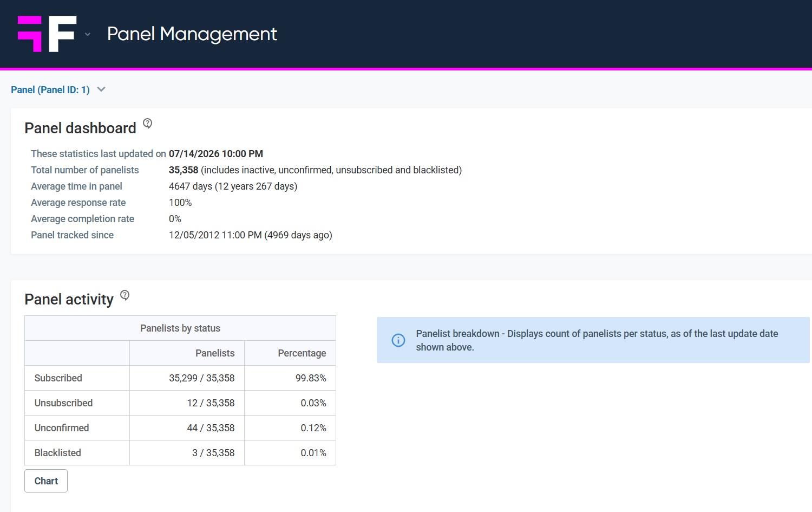
Task: Click the 4647 days value
Action: click(x=233, y=186)
